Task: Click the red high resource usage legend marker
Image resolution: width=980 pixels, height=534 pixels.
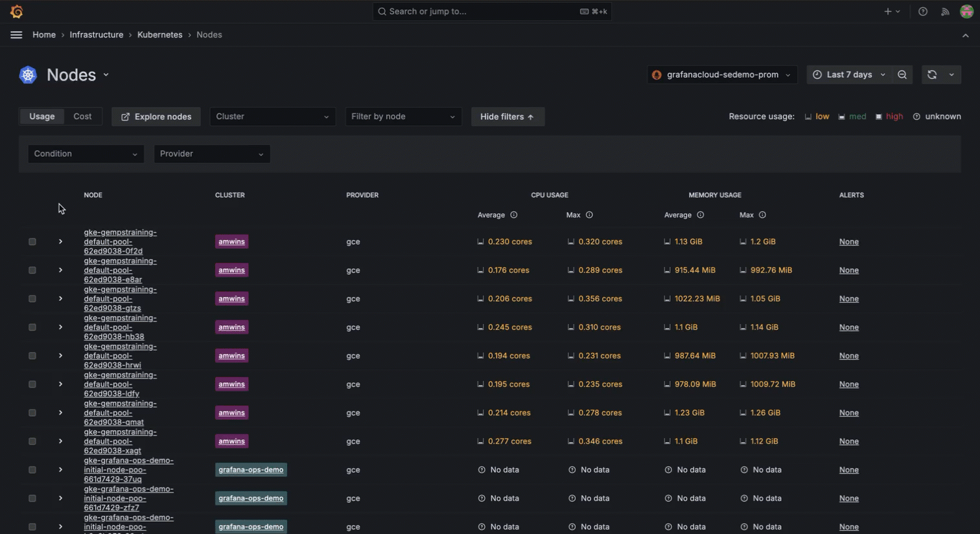Action: coord(880,117)
